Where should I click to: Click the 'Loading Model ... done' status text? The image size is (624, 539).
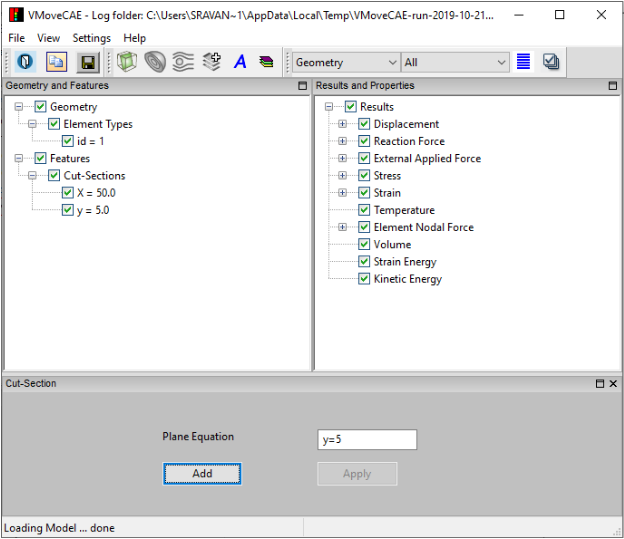point(59,528)
